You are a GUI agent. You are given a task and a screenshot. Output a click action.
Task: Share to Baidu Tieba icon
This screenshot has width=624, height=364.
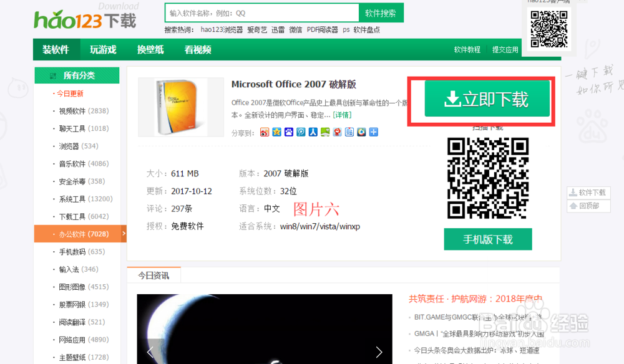[349, 132]
